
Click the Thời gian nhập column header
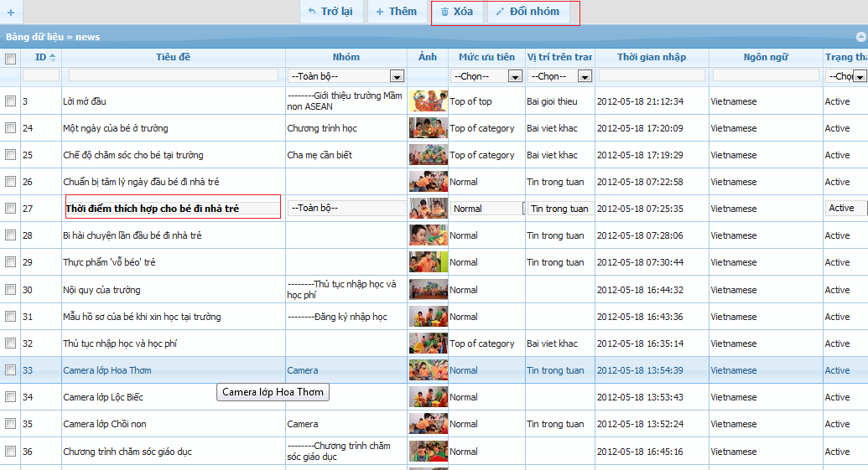pyautogui.click(x=651, y=57)
